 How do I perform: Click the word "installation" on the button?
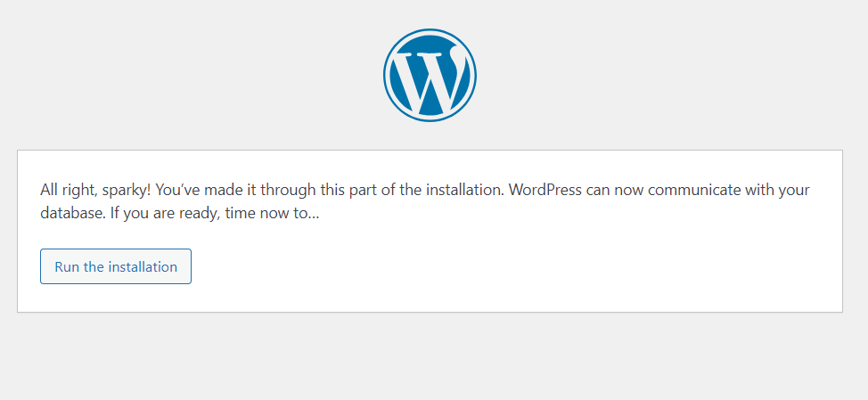pyautogui.click(x=143, y=266)
